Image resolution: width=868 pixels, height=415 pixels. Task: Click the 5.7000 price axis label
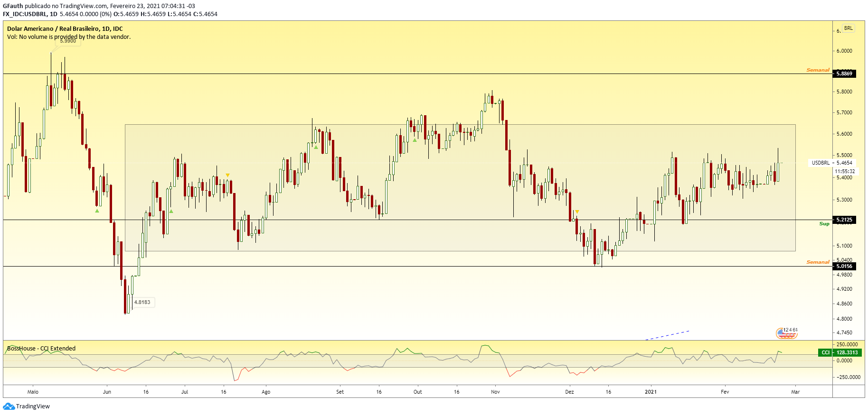[x=844, y=112]
